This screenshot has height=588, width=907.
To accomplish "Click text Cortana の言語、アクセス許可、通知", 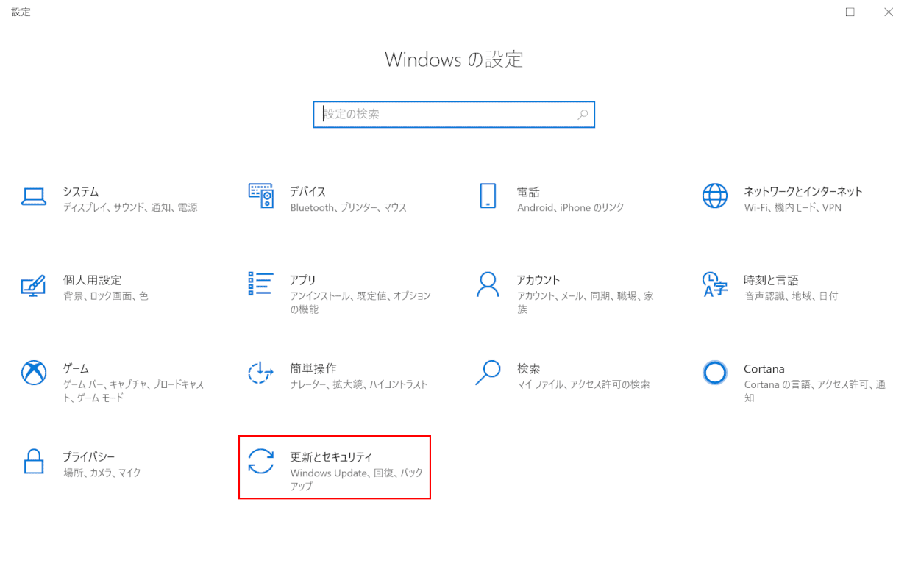I will 814,391.
